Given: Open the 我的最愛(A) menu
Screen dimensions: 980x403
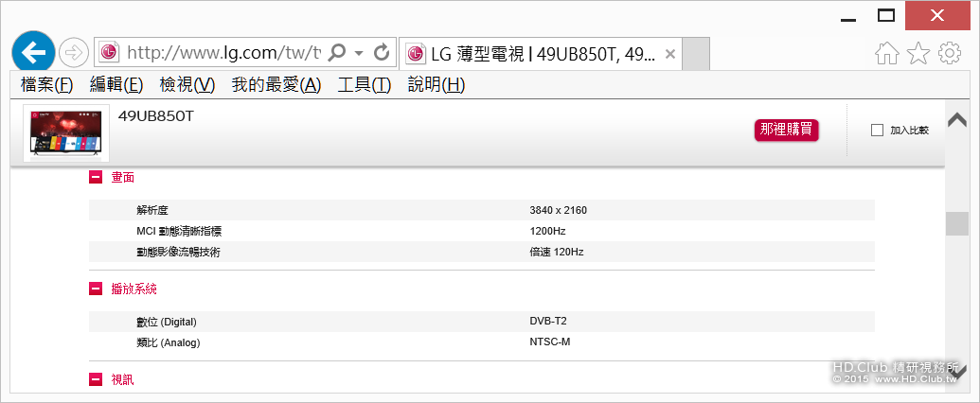Looking at the screenshot, I should 276,85.
